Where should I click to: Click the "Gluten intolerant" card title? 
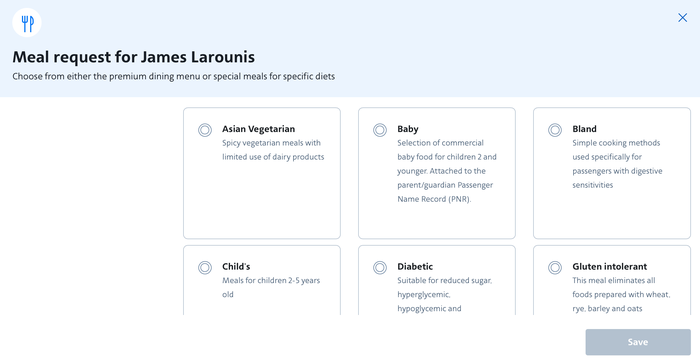(609, 267)
